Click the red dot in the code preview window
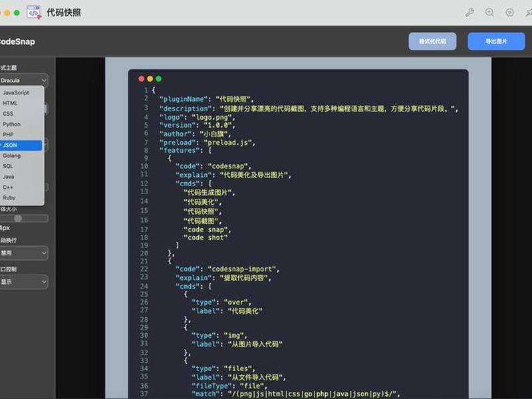The height and width of the screenshot is (399, 532). [142, 78]
